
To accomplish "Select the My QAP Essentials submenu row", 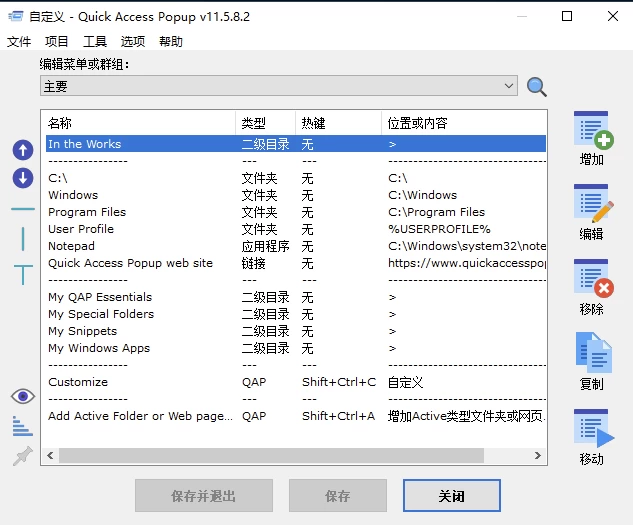I will coord(100,297).
